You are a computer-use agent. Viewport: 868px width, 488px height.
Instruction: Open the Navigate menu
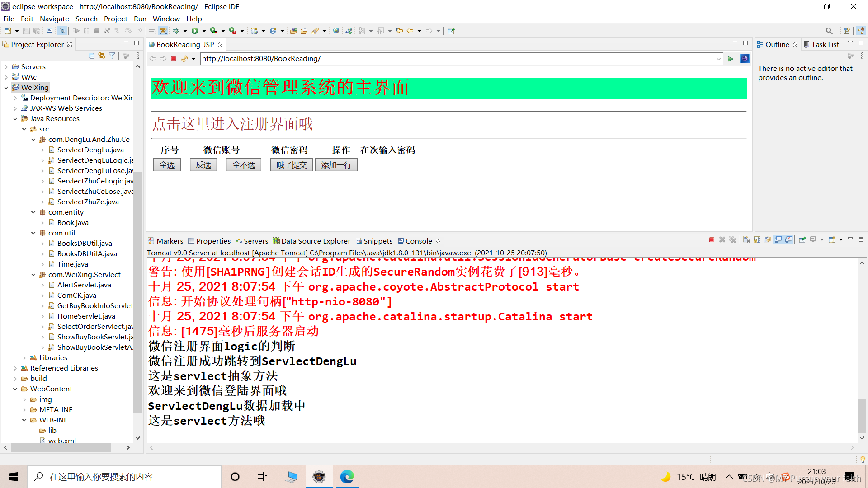pos(54,19)
